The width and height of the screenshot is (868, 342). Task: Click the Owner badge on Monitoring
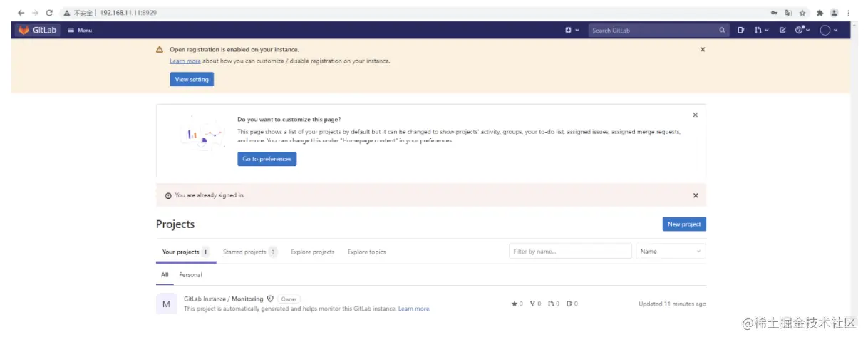289,299
